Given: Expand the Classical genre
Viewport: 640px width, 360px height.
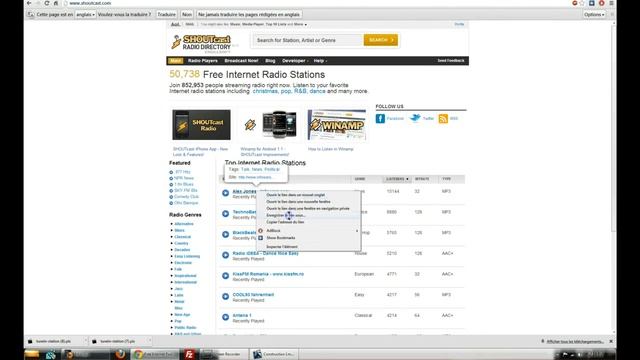Looking at the screenshot, I should (182, 237).
